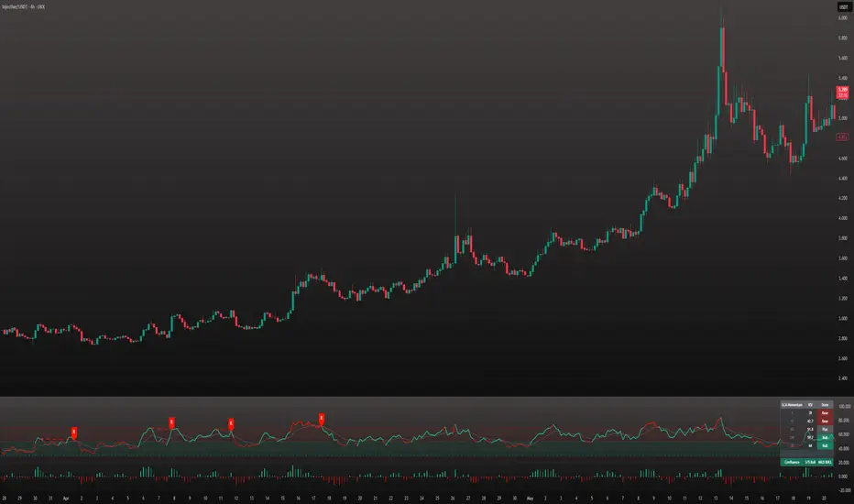
Task: Click the 4.000 price axis label
Action: point(843,218)
